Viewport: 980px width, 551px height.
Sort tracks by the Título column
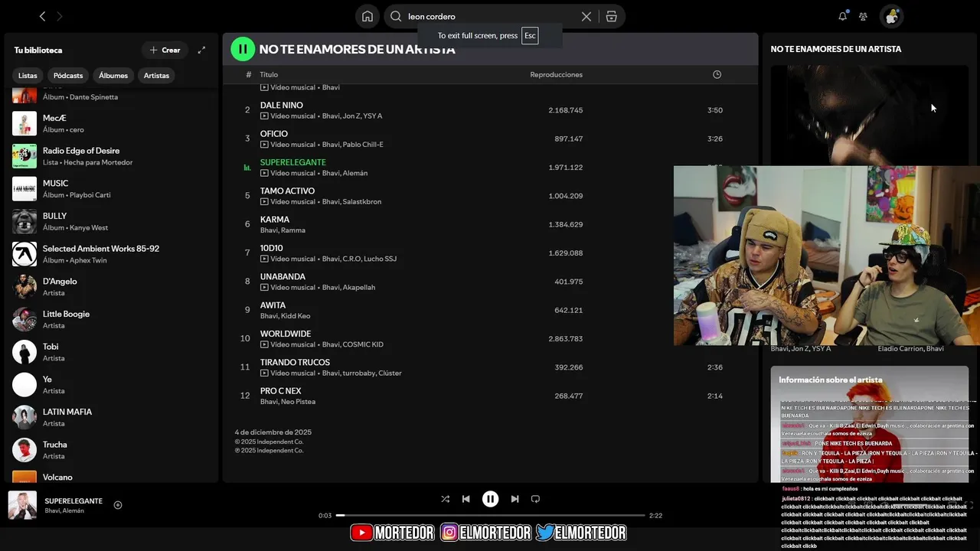[x=269, y=74]
